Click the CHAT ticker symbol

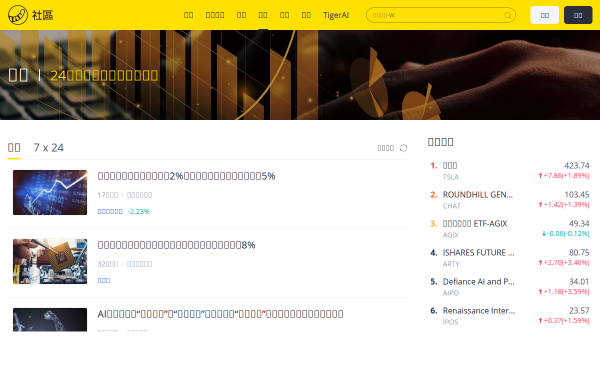click(452, 206)
